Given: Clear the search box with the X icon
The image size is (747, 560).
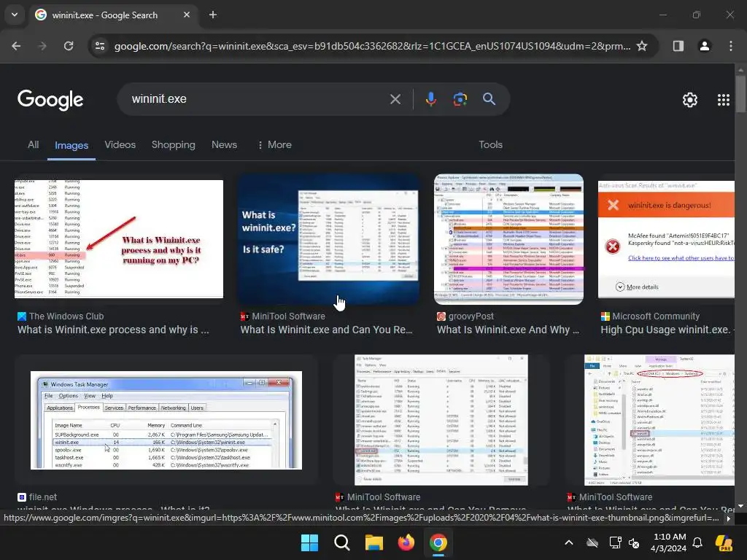Looking at the screenshot, I should [x=395, y=99].
